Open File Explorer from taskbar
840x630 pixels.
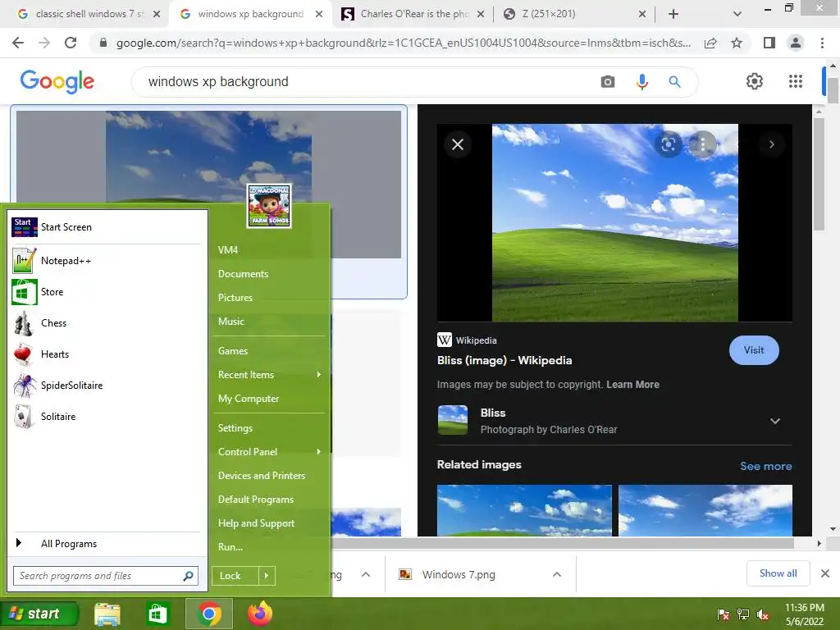(x=107, y=614)
